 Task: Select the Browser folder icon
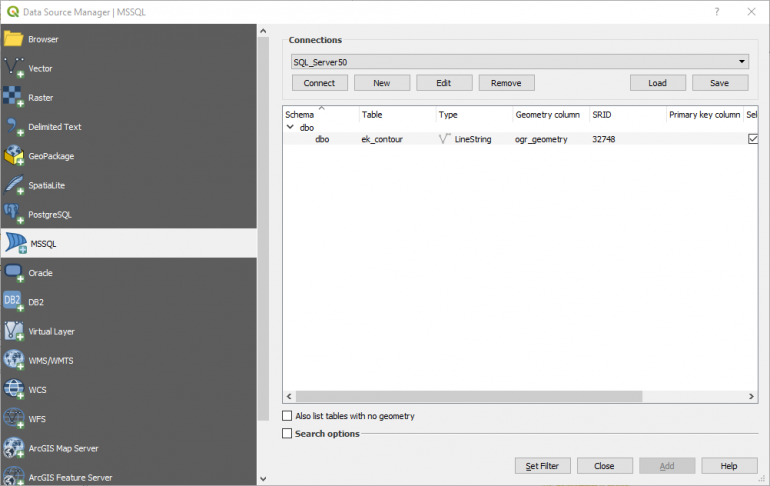[13, 39]
